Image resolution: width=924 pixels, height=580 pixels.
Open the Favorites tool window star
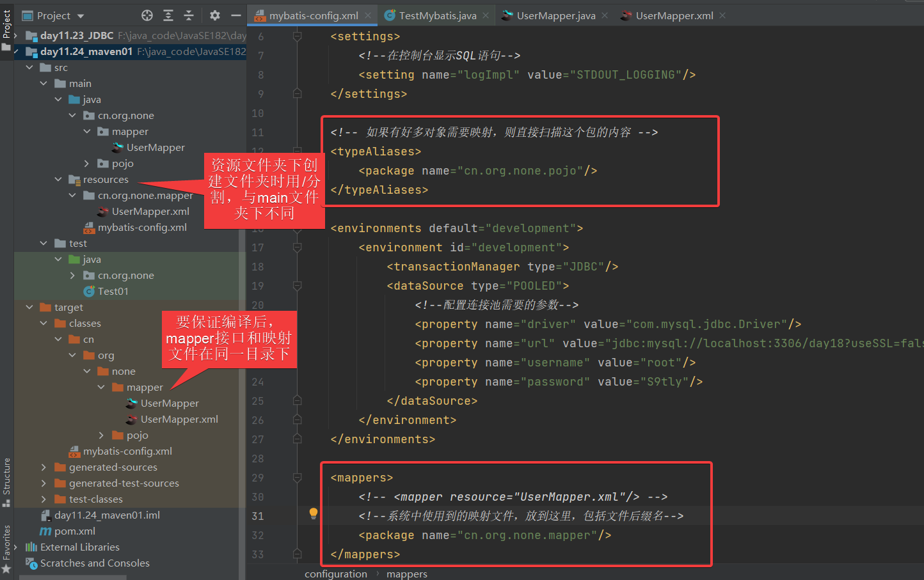pos(6,568)
